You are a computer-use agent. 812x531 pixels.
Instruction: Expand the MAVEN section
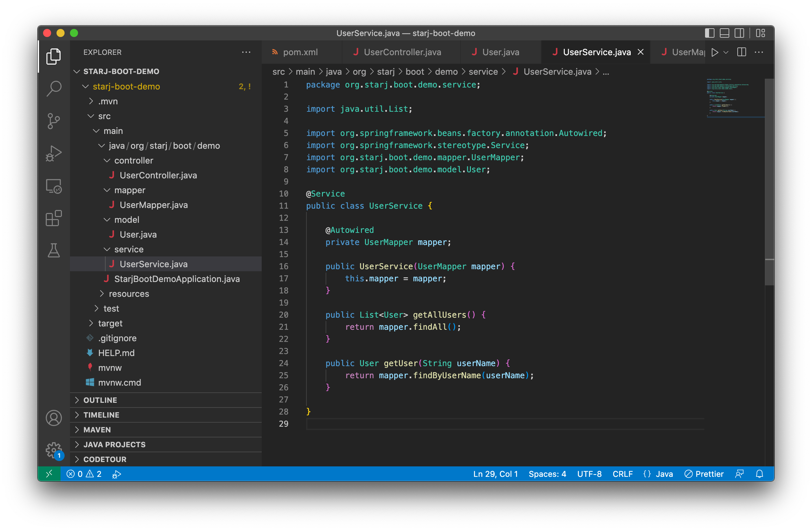(x=97, y=430)
